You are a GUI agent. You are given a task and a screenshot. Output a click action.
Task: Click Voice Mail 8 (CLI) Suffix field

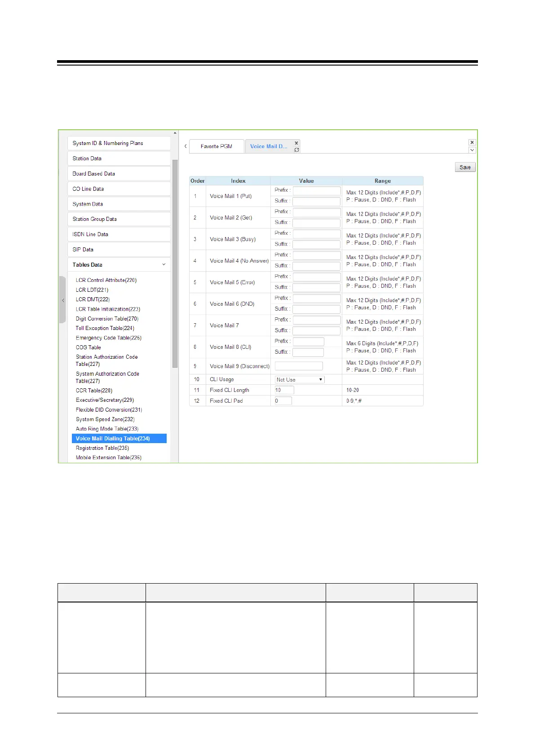[308, 352]
